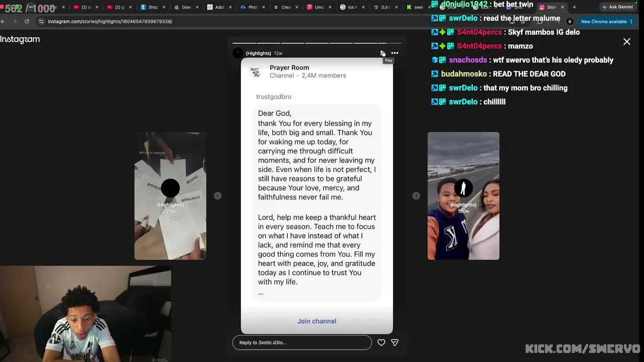Viewport: 644px width, 362px height.
Task: Switch to the Instagram Stories tab
Action: click(552, 7)
